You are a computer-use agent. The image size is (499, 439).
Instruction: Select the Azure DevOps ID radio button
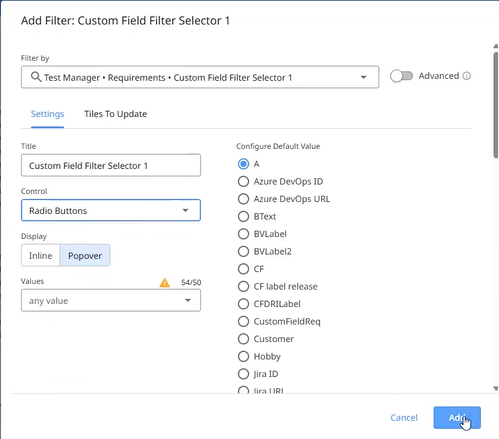[x=243, y=181]
